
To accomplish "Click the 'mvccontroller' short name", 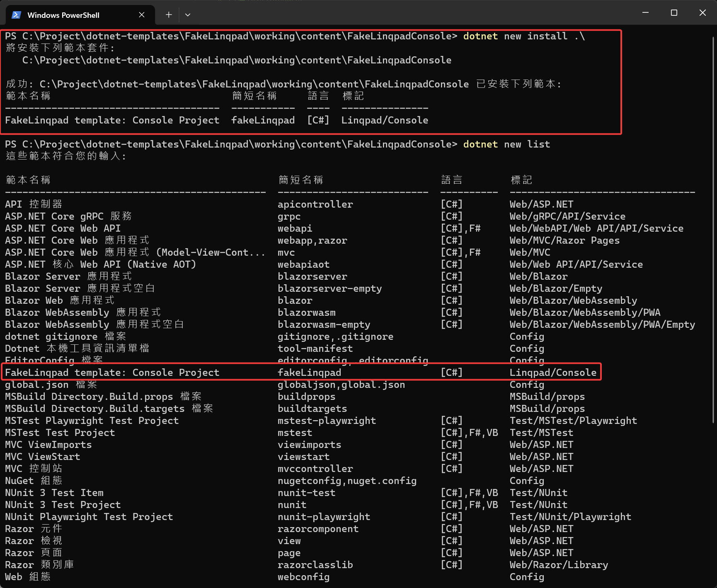I will tap(315, 469).
